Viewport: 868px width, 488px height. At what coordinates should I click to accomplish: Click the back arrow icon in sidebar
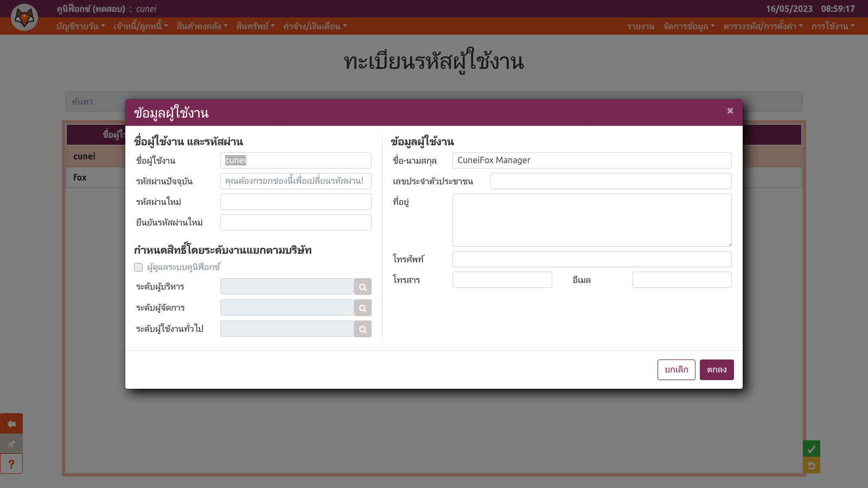pyautogui.click(x=11, y=423)
